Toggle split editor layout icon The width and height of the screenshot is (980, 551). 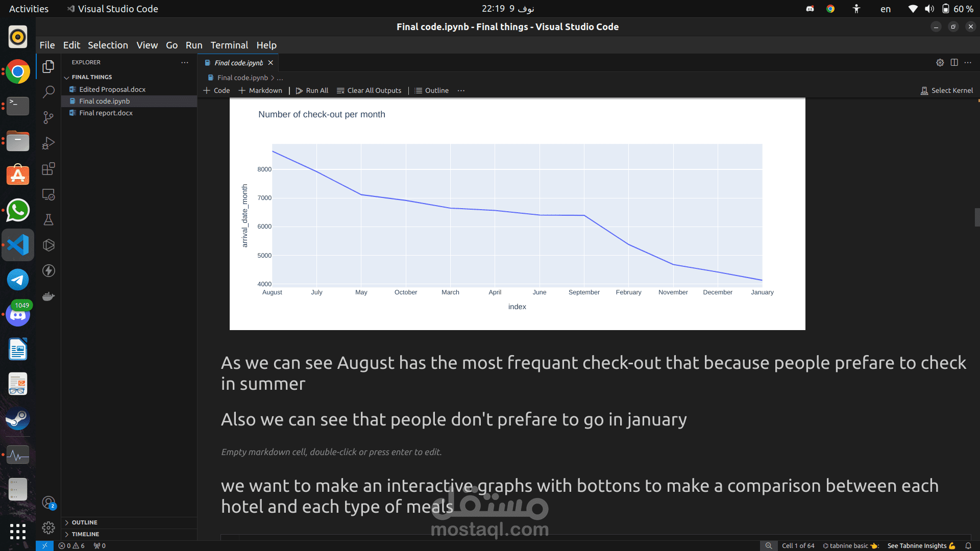click(954, 62)
